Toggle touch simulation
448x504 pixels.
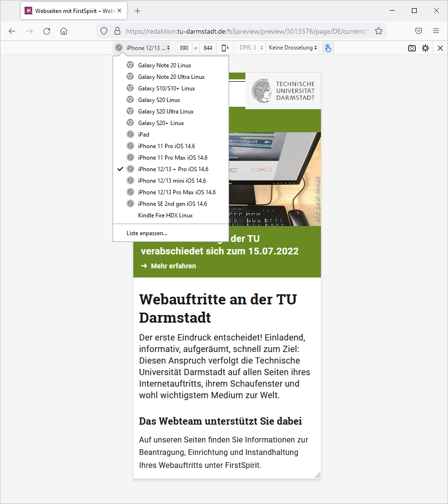click(x=328, y=48)
